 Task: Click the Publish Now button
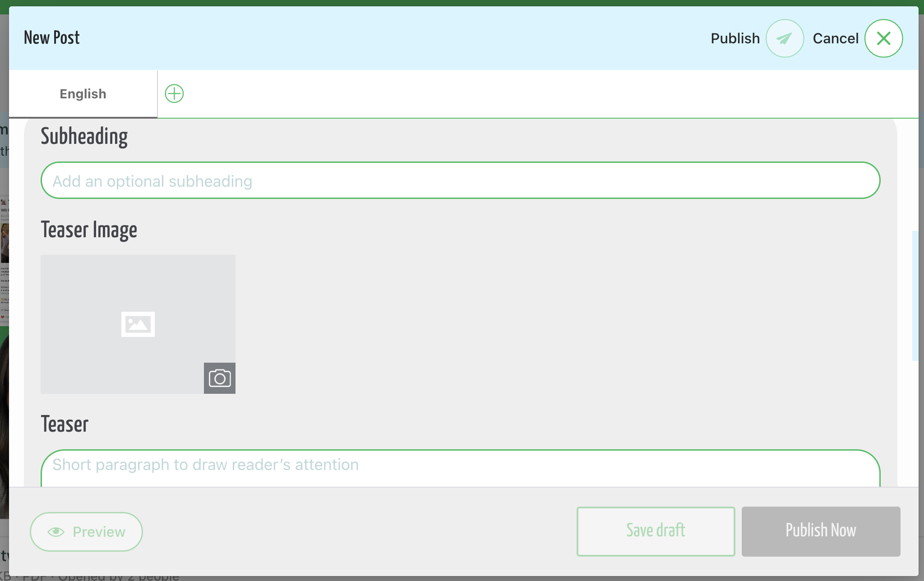pyautogui.click(x=821, y=531)
